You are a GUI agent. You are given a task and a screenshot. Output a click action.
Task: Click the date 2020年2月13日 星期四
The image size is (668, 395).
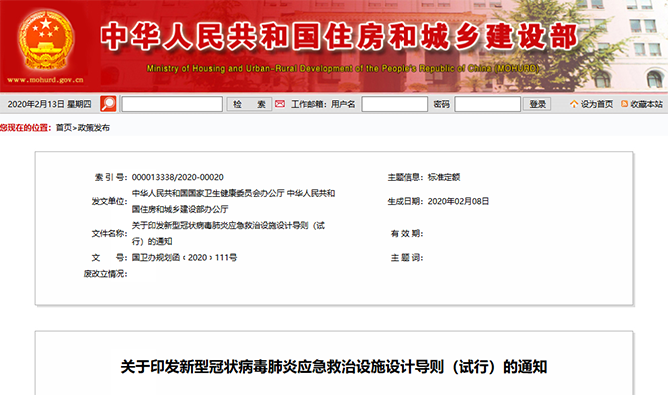[x=49, y=104]
